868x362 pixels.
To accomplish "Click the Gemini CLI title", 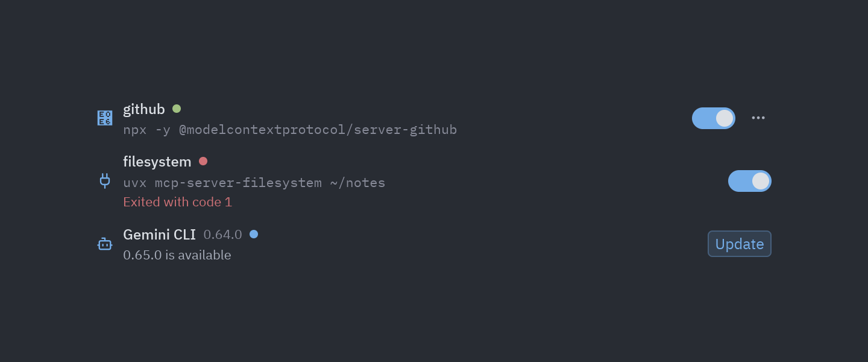I will pyautogui.click(x=160, y=234).
